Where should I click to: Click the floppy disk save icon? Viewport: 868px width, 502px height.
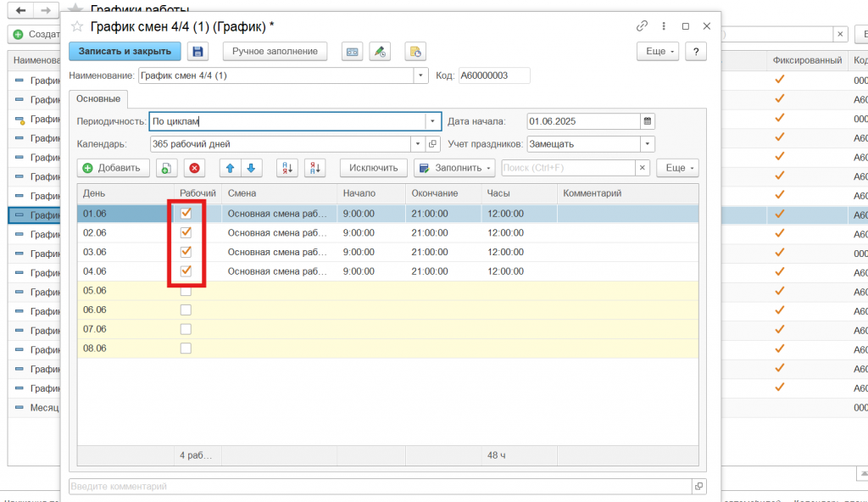pos(198,52)
